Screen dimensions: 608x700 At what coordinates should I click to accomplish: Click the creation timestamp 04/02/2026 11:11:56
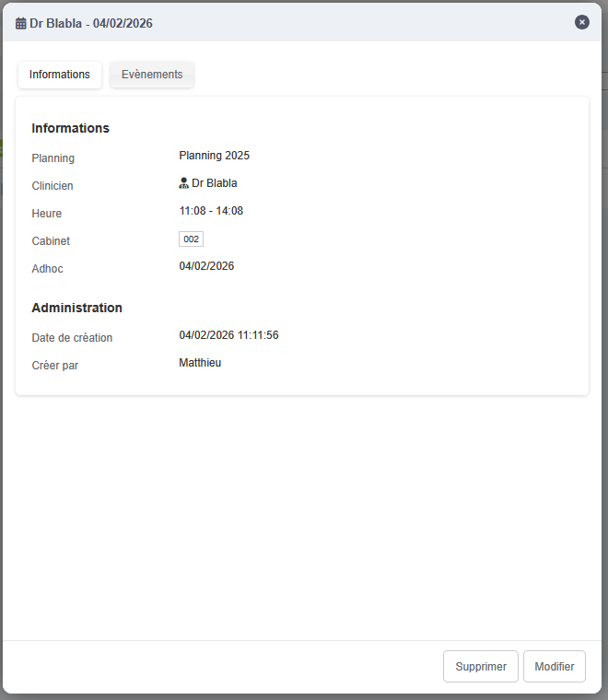228,335
